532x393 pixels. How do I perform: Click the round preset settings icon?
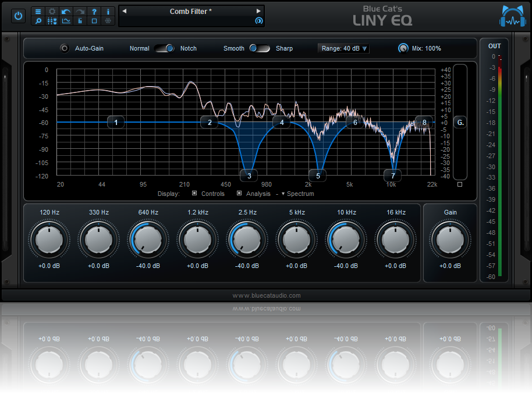259,21
